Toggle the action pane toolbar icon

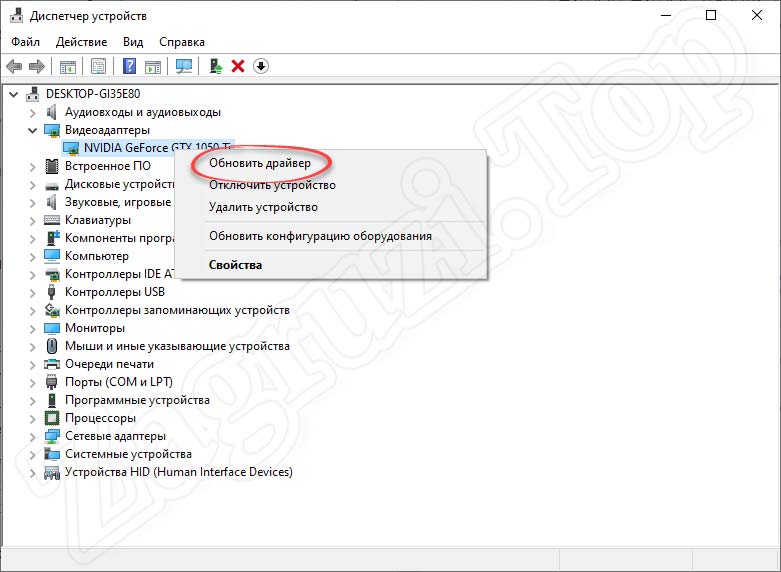pos(153,66)
